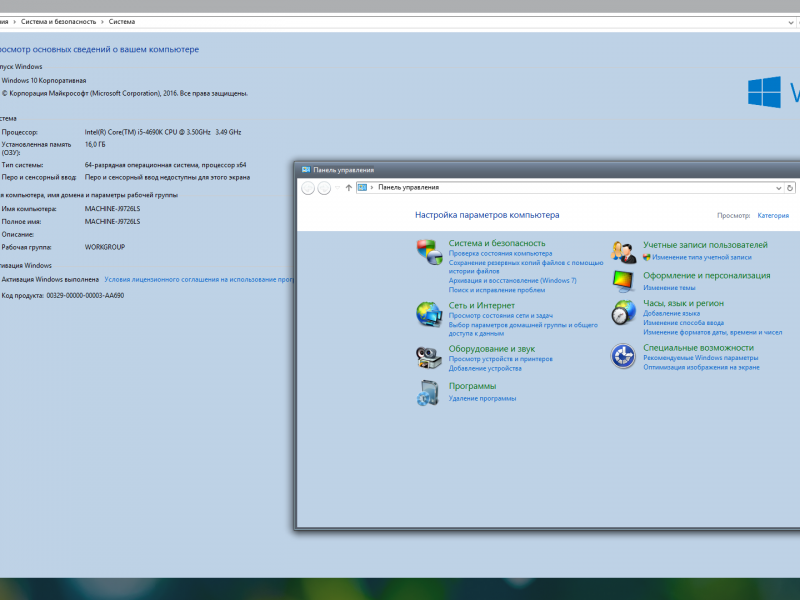Expand System window address bar dropdown
800x600 pixels.
click(x=791, y=22)
